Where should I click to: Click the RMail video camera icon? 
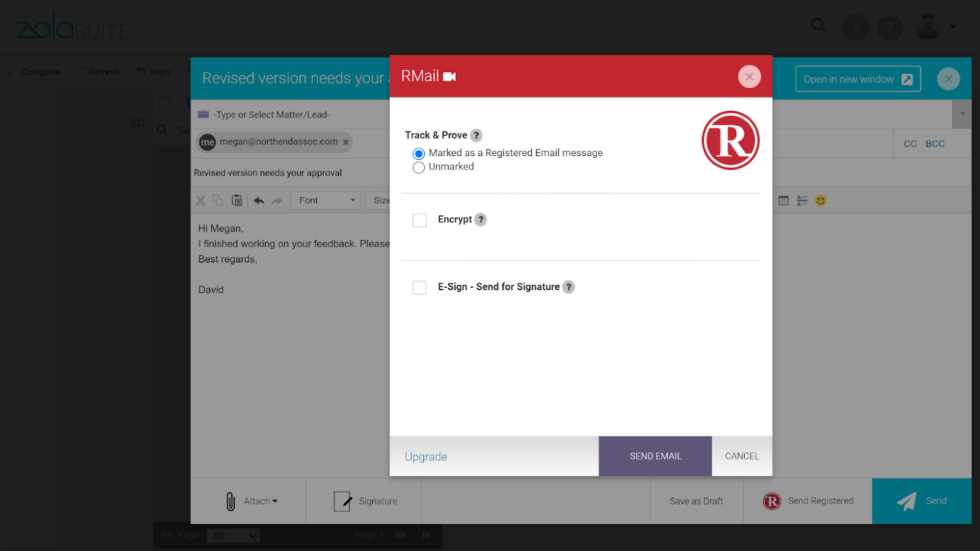click(x=450, y=77)
